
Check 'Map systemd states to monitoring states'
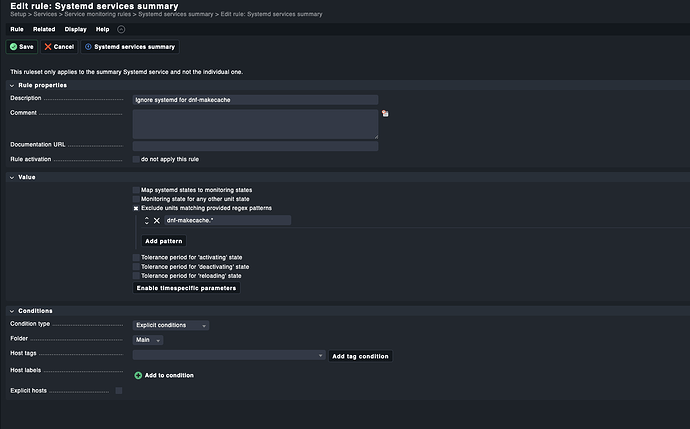click(x=137, y=189)
